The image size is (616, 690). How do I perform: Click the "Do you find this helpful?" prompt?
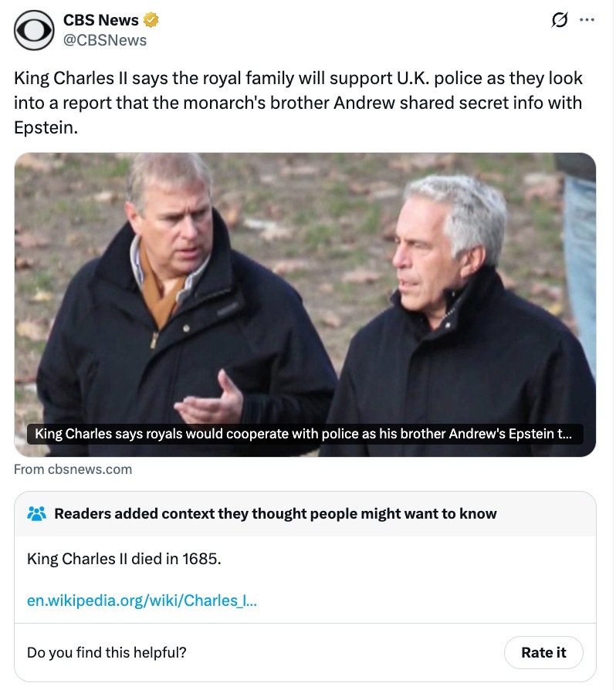(107, 652)
